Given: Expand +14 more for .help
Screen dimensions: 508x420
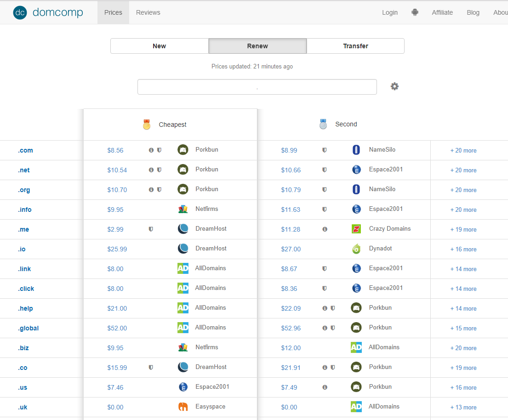Looking at the screenshot, I should pyautogui.click(x=463, y=308).
